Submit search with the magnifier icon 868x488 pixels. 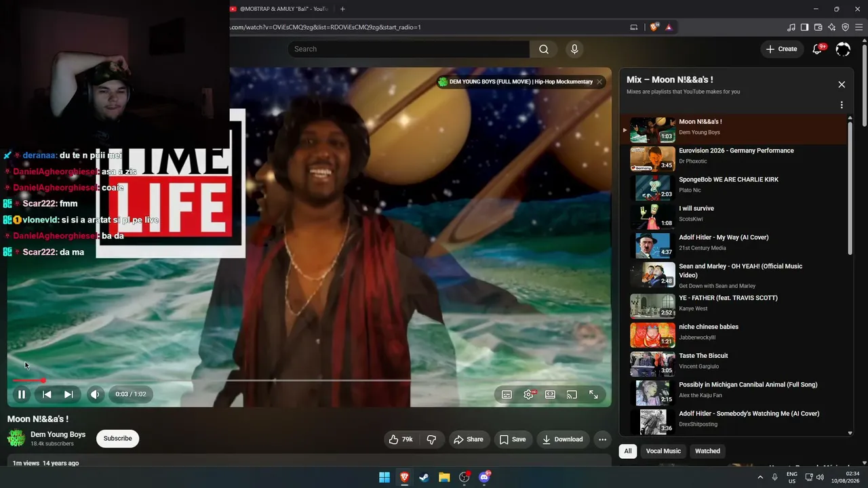coord(544,49)
